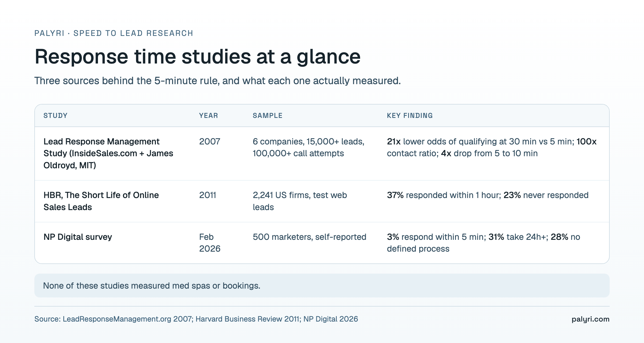The image size is (644, 343).
Task: Click the '21x lower odds of qualifying' finding
Action: pyautogui.click(x=492, y=147)
